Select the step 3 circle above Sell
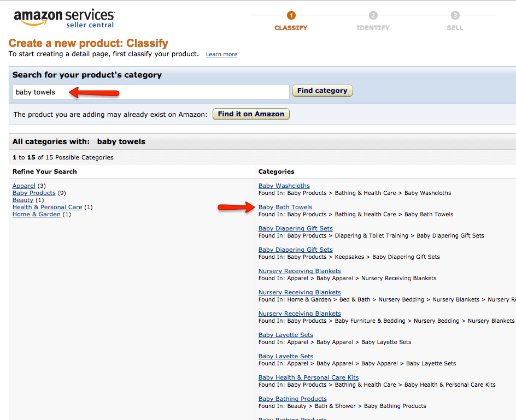The width and height of the screenshot is (516, 420). pyautogui.click(x=455, y=15)
